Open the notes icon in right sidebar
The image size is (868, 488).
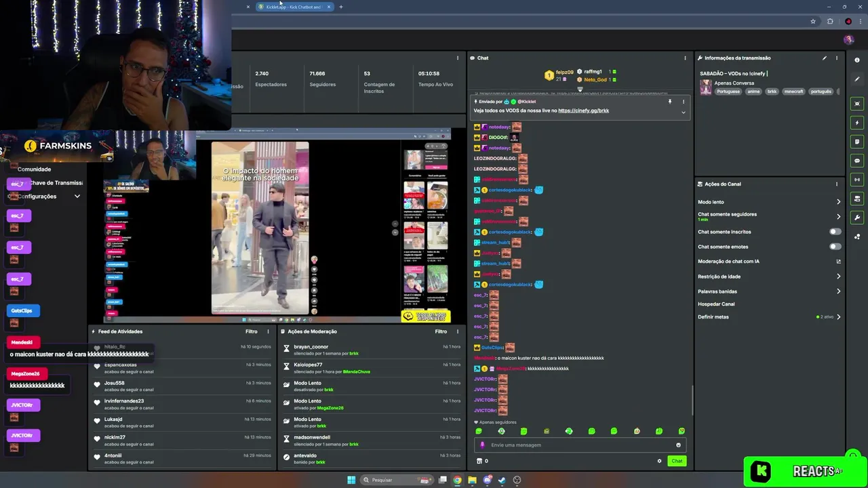[x=857, y=142]
